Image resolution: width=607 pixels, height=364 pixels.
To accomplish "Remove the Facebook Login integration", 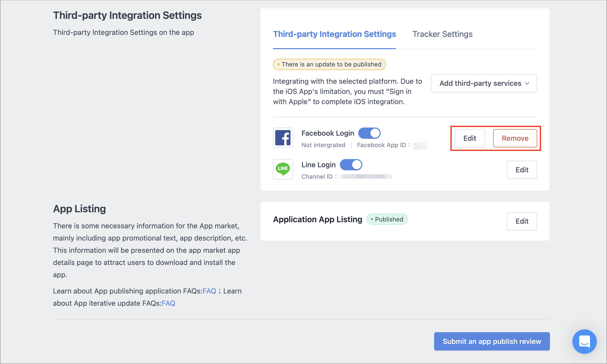I will click(515, 138).
